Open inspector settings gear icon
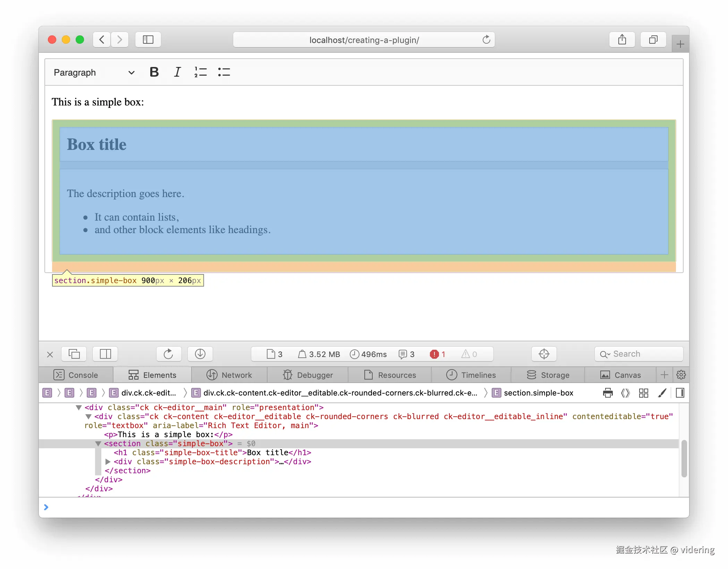Image resolution: width=728 pixels, height=569 pixels. click(x=681, y=375)
